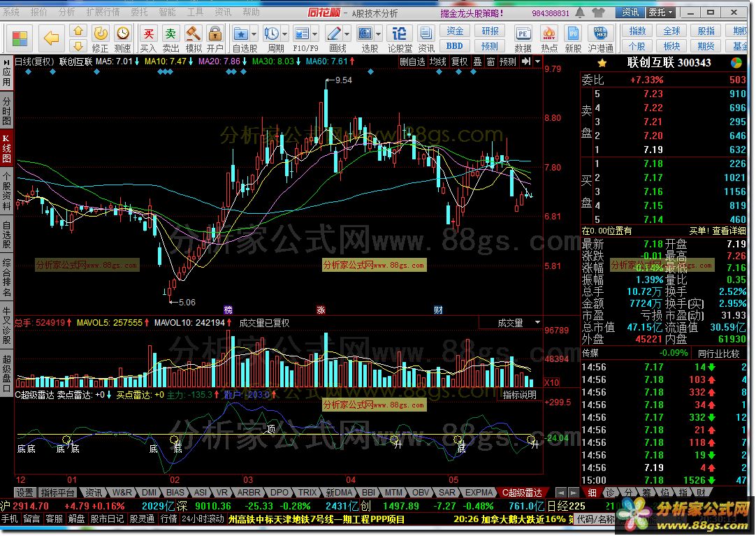Click the 指标说明 button
This screenshot has height=536, width=756.
[520, 395]
